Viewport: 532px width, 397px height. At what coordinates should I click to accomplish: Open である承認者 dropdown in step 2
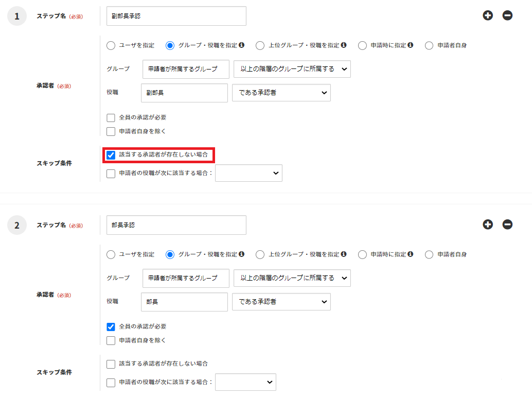click(x=281, y=302)
